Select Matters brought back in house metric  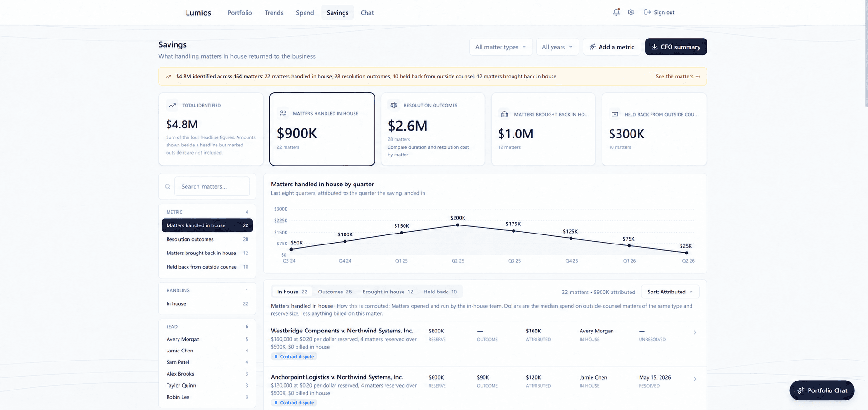tap(207, 253)
